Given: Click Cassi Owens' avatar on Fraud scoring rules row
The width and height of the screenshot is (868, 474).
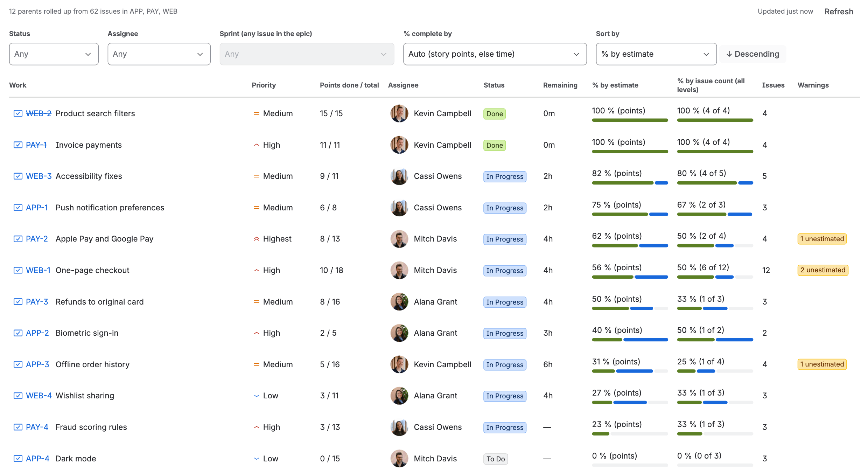Looking at the screenshot, I should pos(399,427).
